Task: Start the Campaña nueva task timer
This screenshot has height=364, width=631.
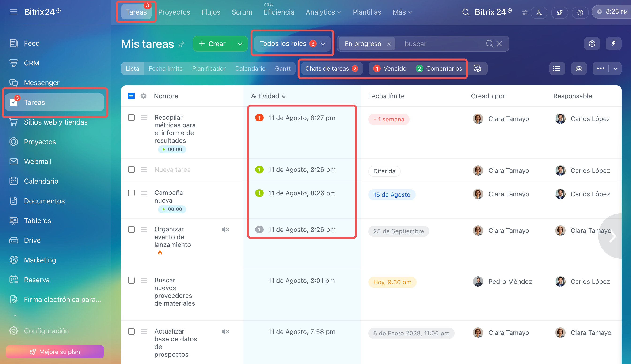Action: pos(172,209)
